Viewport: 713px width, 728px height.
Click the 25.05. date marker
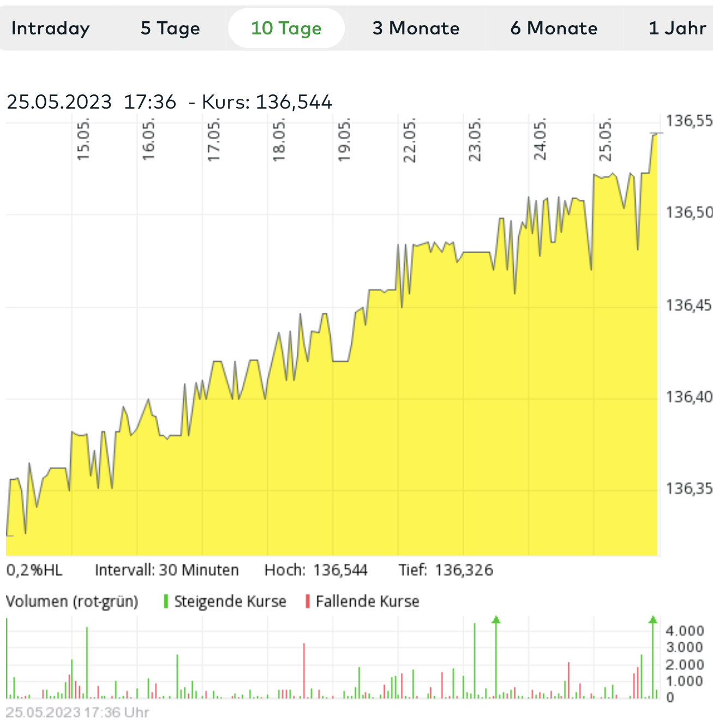606,140
